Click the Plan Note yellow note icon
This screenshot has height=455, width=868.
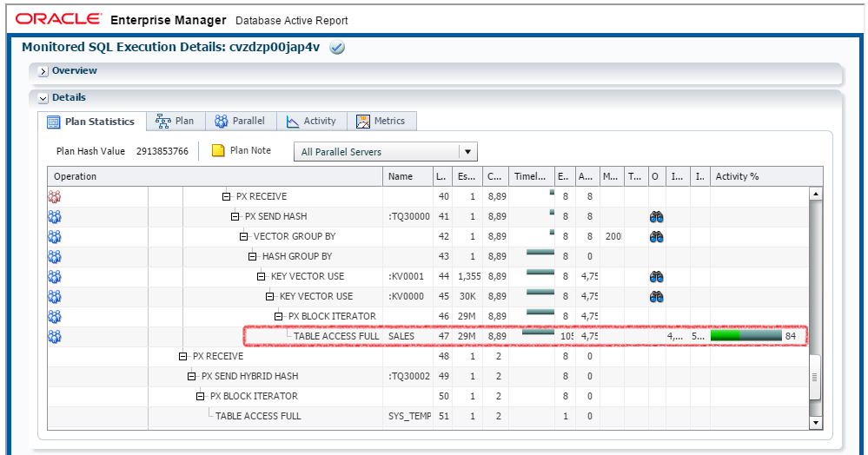[219, 151]
